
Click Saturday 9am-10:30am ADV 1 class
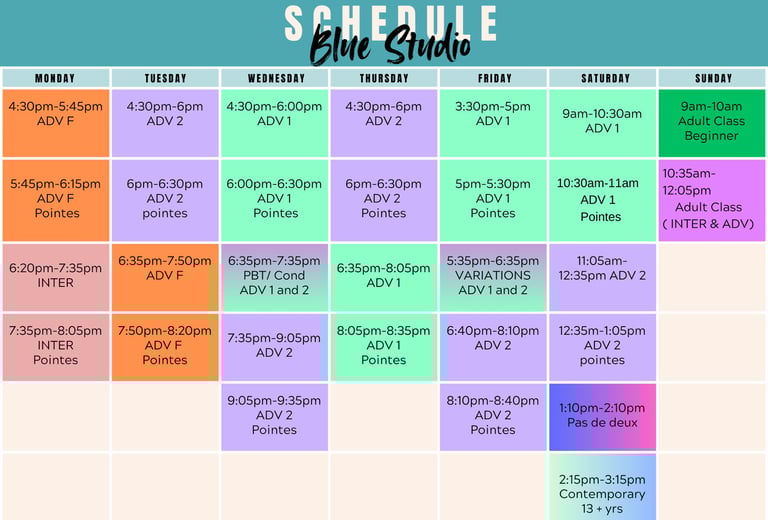[x=602, y=123]
